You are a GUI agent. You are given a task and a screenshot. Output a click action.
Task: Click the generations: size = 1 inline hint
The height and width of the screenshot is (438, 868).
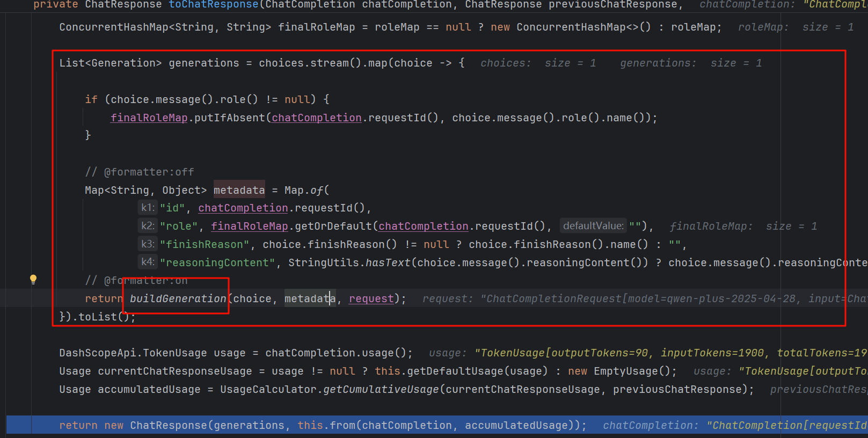tap(691, 63)
